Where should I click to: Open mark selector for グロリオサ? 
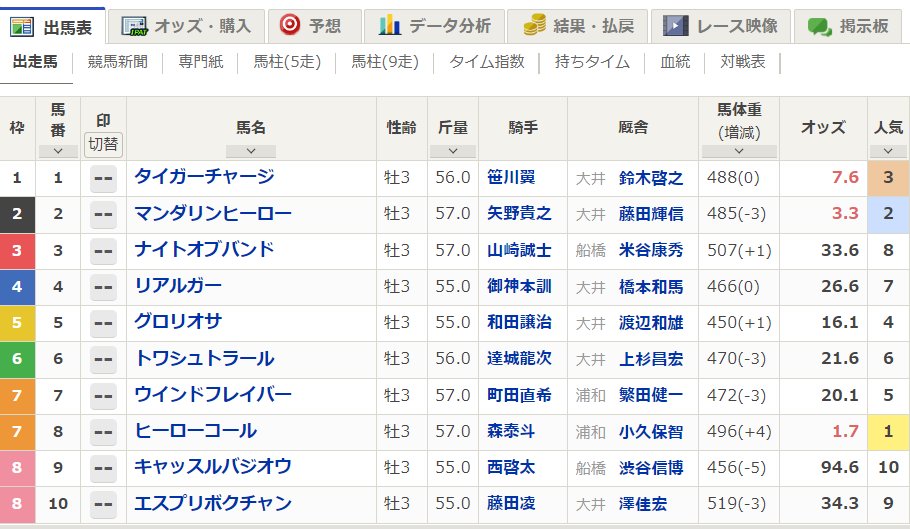(x=103, y=323)
